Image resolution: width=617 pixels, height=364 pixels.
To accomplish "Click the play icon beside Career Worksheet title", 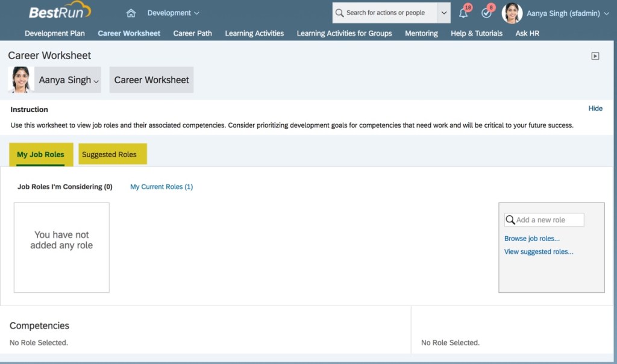I will click(595, 56).
